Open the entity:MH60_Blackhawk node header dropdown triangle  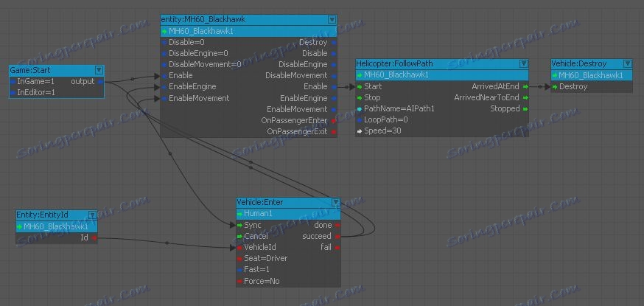pyautogui.click(x=332, y=20)
